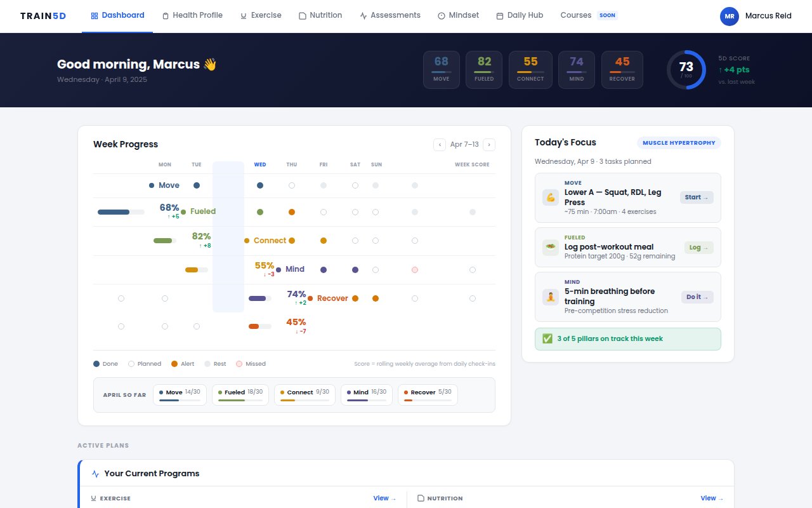Click the Recover 45% progress bar
The image size is (812, 508).
260,326
